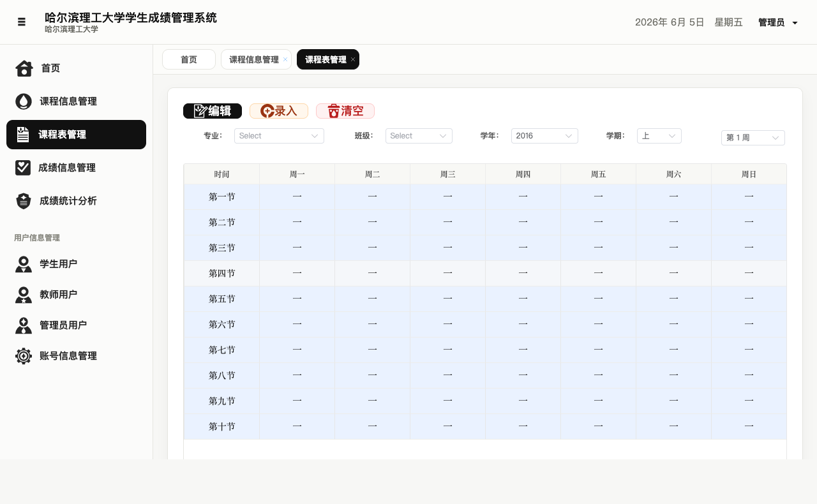Click the 第四节 row label
817x504 pixels.
pyautogui.click(x=222, y=274)
